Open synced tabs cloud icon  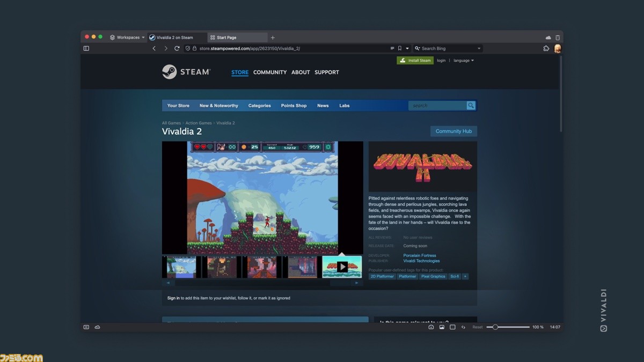(548, 38)
